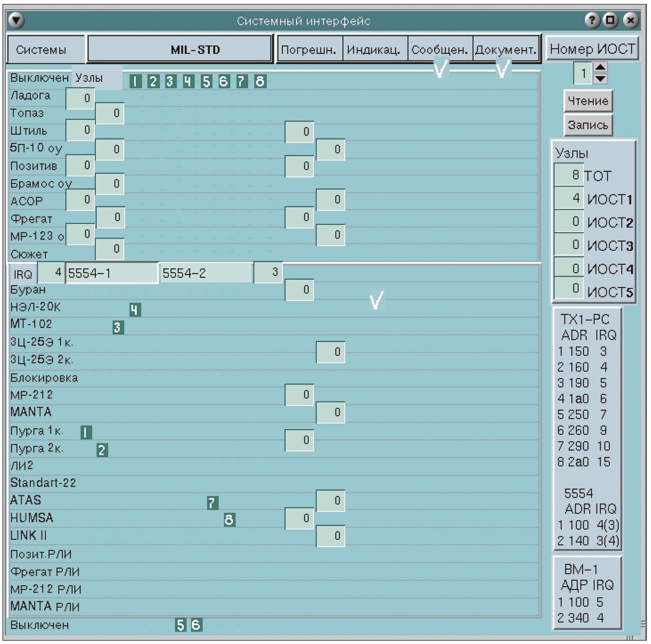The width and height of the screenshot is (651, 644).
Task: Click the Запись button
Action: [588, 125]
